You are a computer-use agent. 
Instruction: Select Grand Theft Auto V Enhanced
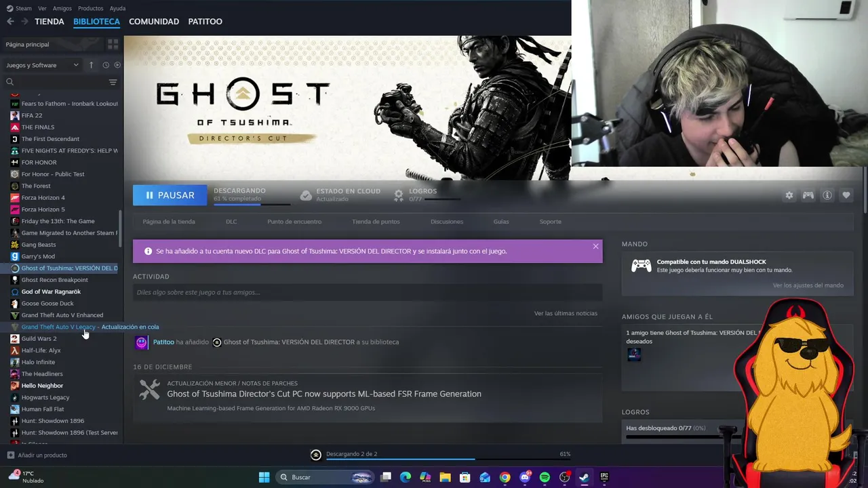pyautogui.click(x=62, y=315)
